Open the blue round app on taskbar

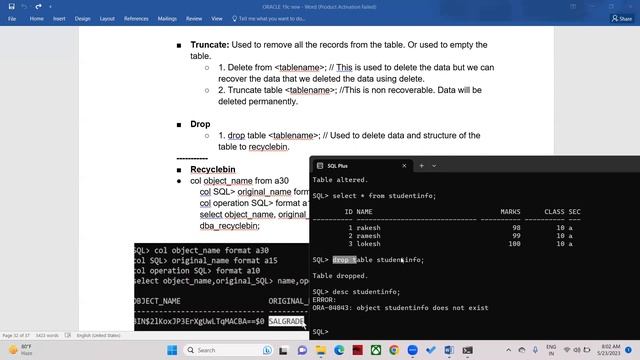click(x=413, y=350)
